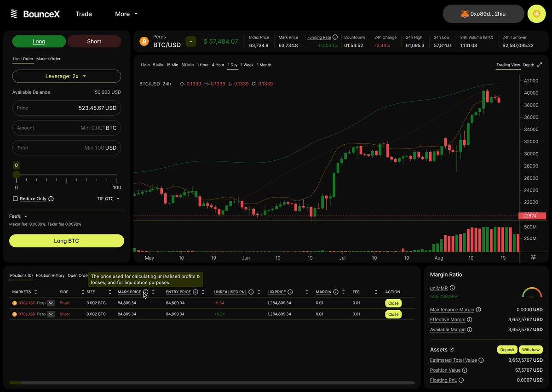552x392 pixels.
Task: Click the BounceX logo
Action: (x=35, y=14)
